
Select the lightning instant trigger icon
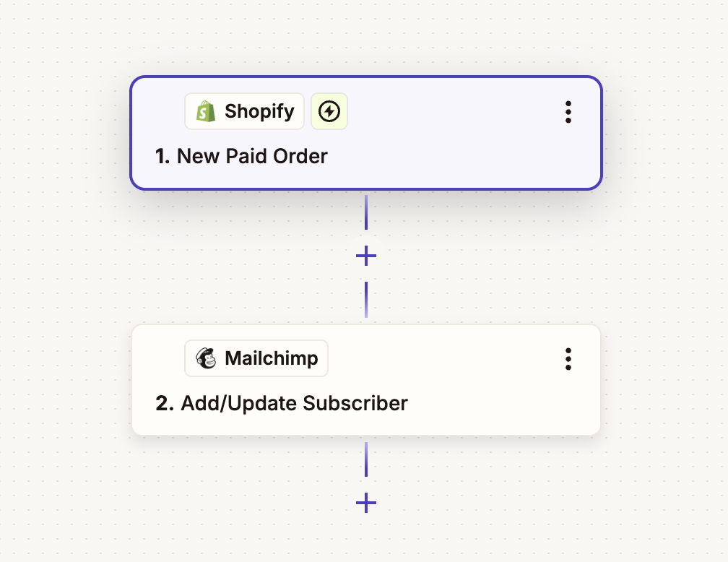tap(329, 111)
